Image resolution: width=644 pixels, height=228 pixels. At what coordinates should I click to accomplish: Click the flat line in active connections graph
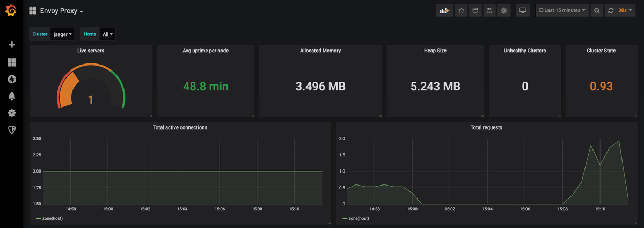[182, 172]
